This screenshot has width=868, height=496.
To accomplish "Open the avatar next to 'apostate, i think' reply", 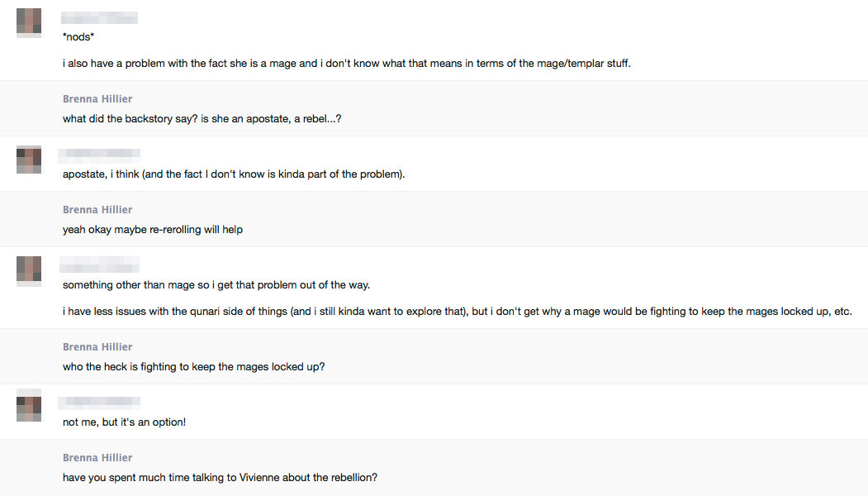I will click(29, 160).
